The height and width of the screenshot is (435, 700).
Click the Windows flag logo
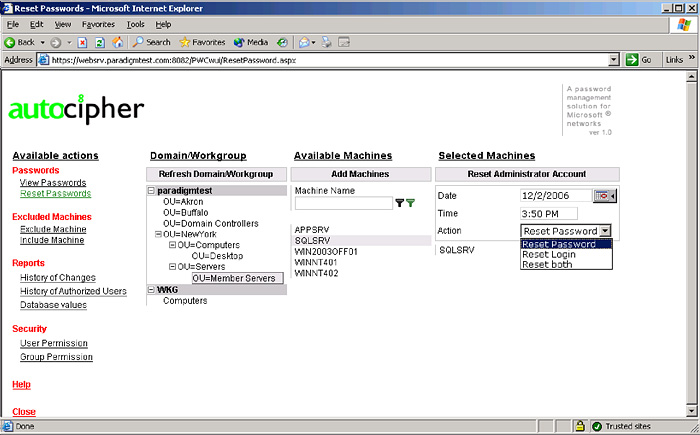(x=683, y=25)
